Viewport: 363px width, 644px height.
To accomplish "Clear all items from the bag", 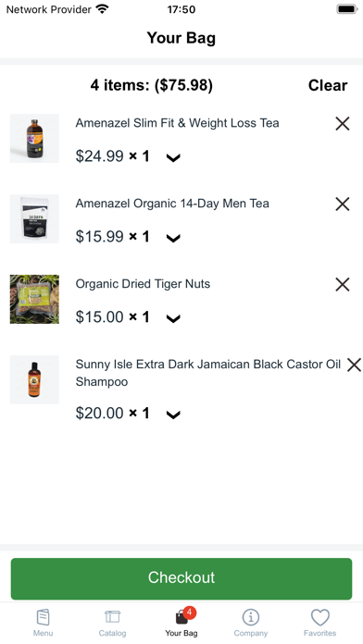I will [328, 85].
